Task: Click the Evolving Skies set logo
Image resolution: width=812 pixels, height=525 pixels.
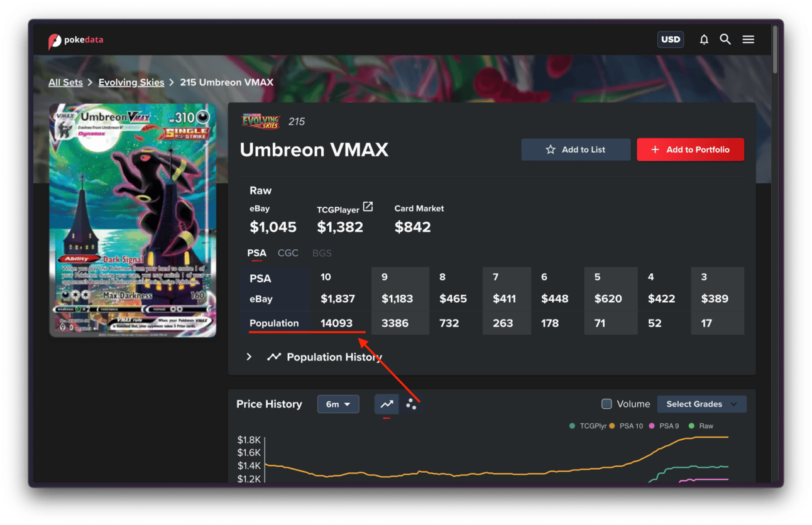Action: (x=261, y=121)
